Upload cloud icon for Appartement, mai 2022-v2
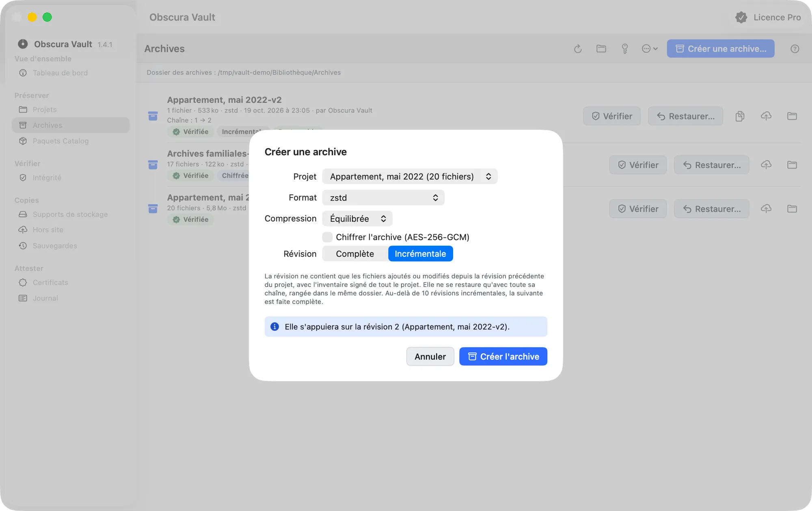The image size is (812, 511). click(766, 116)
